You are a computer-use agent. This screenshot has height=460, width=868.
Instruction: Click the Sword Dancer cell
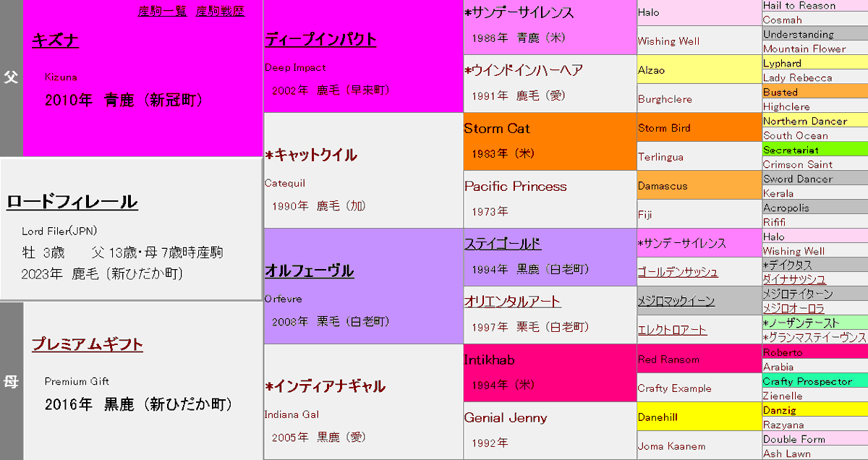pos(815,179)
